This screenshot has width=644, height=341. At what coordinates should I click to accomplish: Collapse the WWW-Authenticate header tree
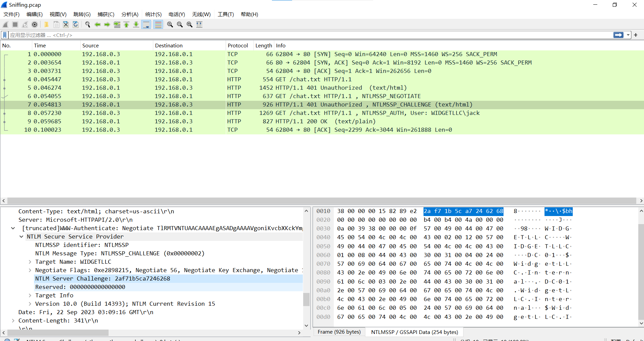pyautogui.click(x=13, y=228)
